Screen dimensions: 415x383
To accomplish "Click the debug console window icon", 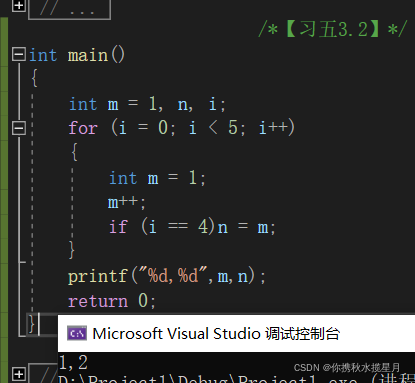I will pos(77,333).
